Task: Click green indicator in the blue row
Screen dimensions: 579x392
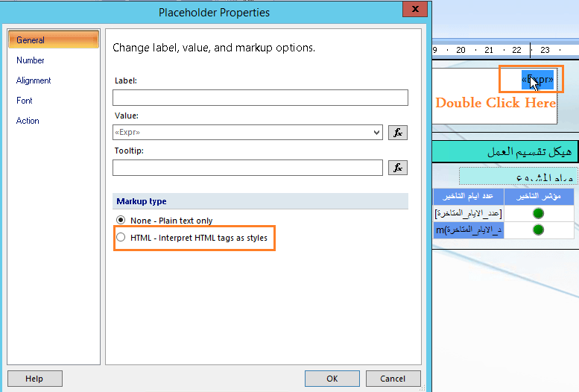Action: click(538, 230)
